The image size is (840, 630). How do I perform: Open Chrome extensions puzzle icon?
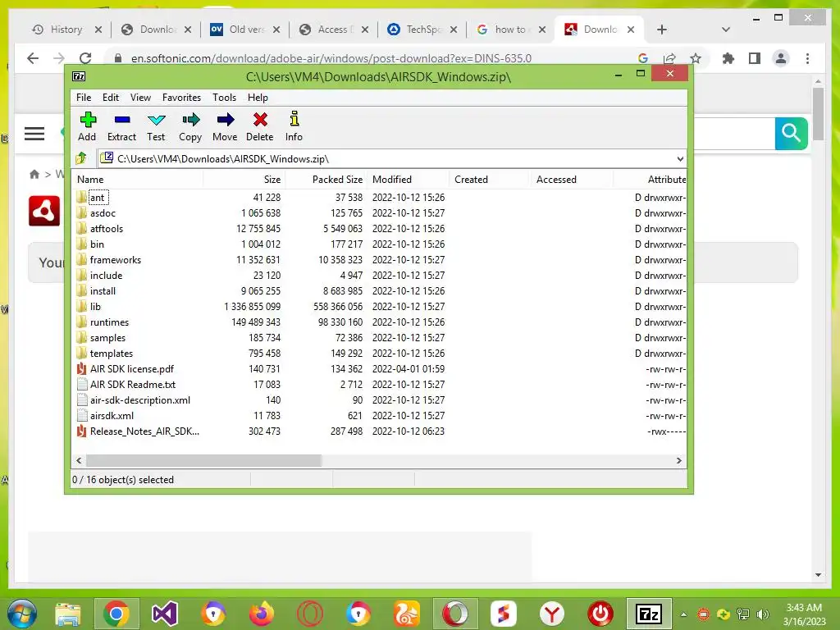coord(728,58)
